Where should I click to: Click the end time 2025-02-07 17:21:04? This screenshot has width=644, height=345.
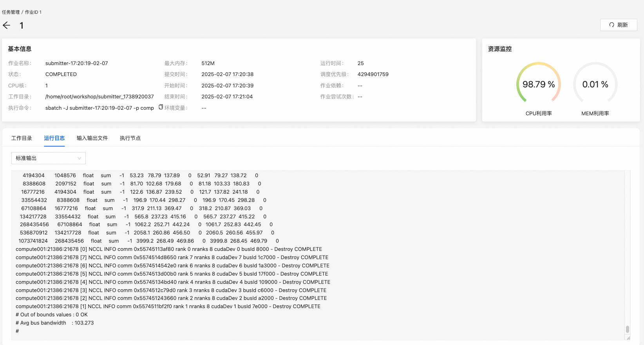227,96
